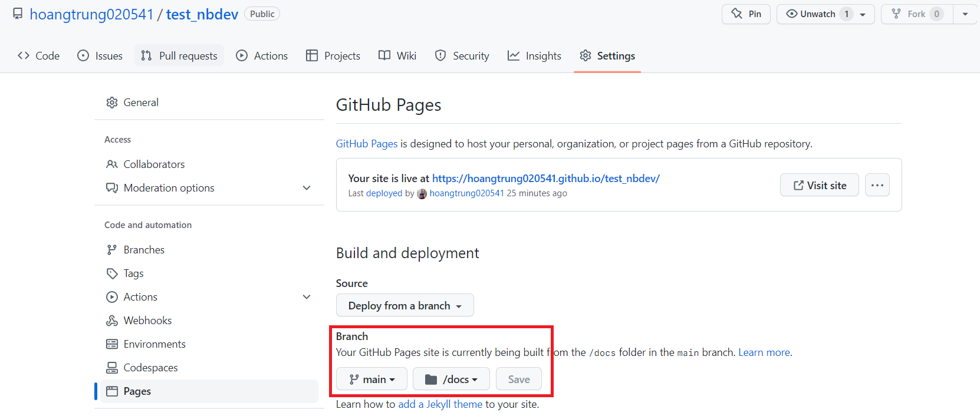
Task: Click the Pages browser icon in sidebar
Action: click(x=112, y=391)
